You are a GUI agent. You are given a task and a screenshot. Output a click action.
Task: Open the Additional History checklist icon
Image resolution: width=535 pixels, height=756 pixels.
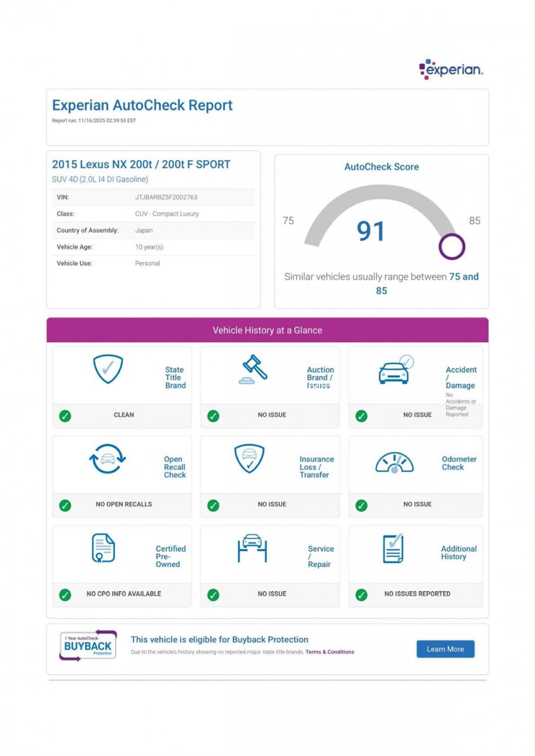(x=394, y=549)
